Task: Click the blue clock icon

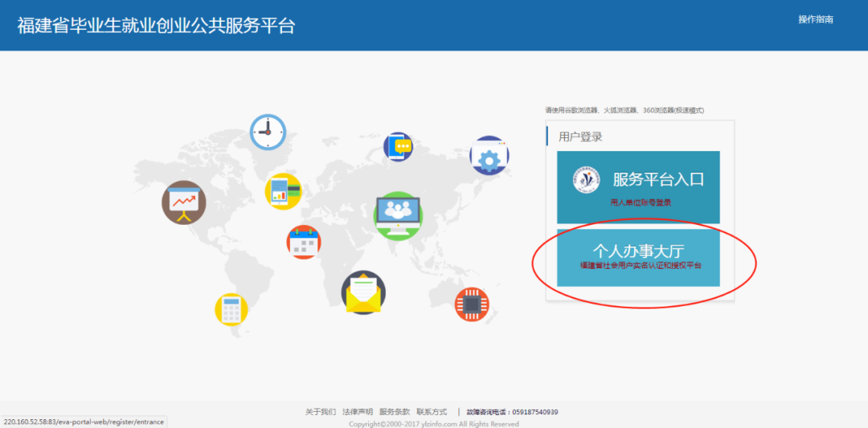Action: pos(268,132)
